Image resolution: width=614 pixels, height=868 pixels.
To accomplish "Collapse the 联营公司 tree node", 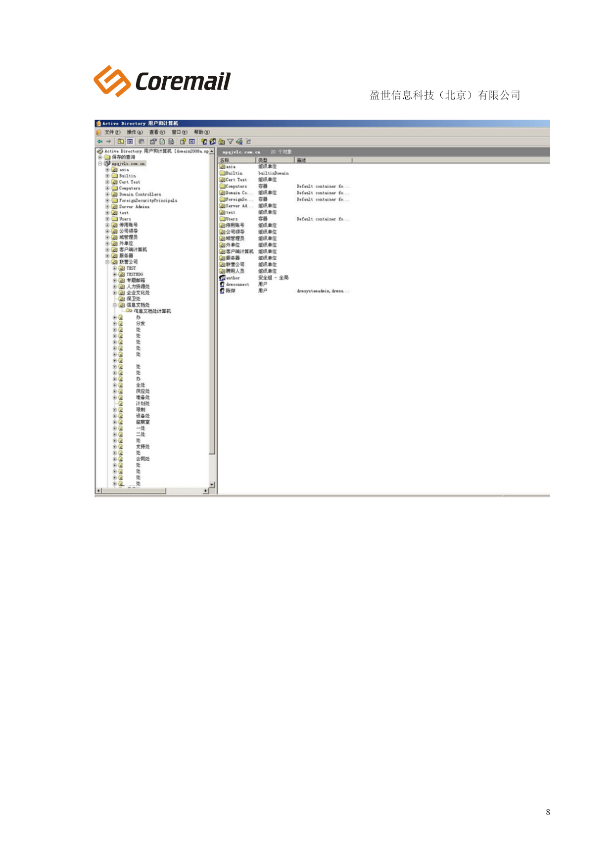I will pos(107,262).
